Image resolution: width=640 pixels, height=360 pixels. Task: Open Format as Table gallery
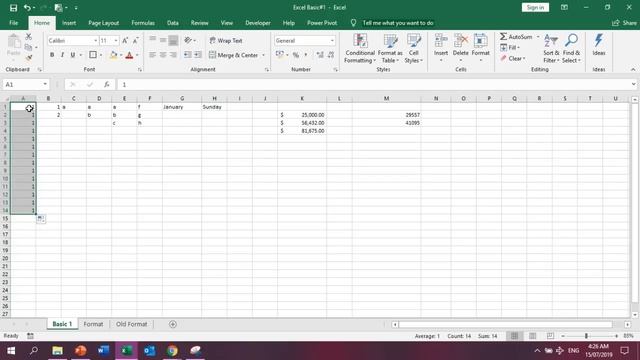[390, 49]
